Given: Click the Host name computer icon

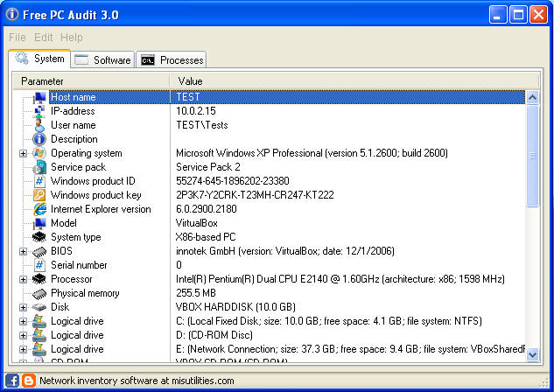Looking at the screenshot, I should 39,97.
